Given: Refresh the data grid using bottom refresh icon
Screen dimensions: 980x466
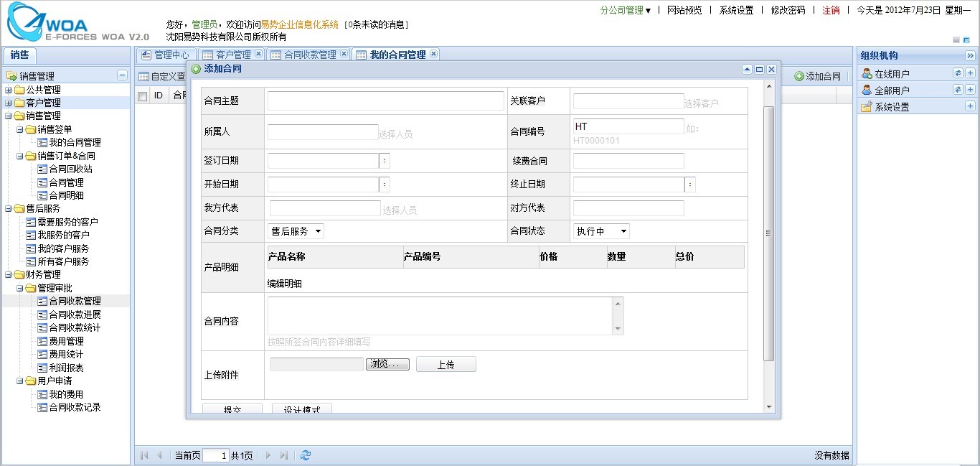Looking at the screenshot, I should (x=305, y=455).
